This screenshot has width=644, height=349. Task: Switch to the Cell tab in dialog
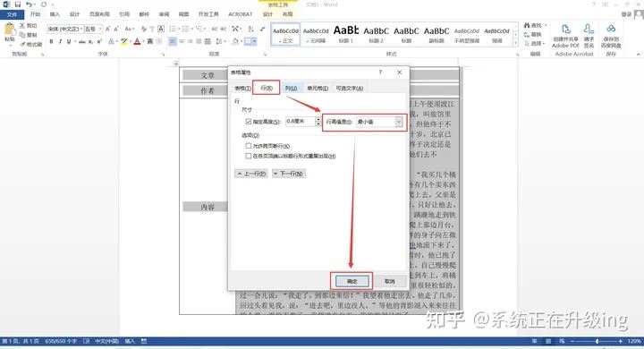(318, 89)
